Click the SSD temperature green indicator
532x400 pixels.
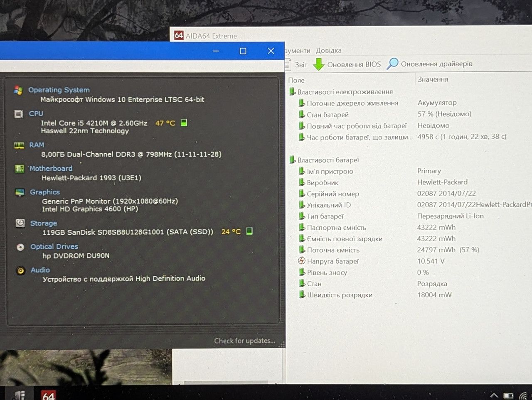click(249, 231)
